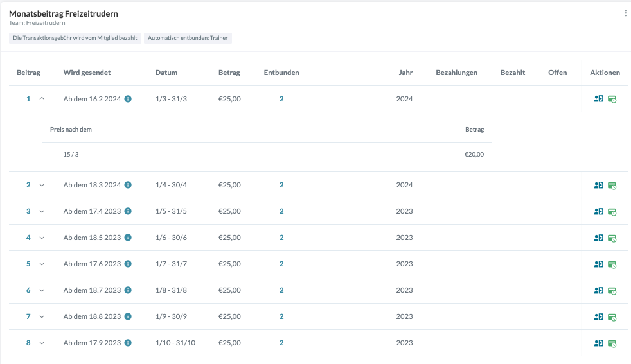Viewport: 631px width, 364px height.
Task: Click info icon beside Ab dem 17.9 2023
Action: [x=128, y=343]
